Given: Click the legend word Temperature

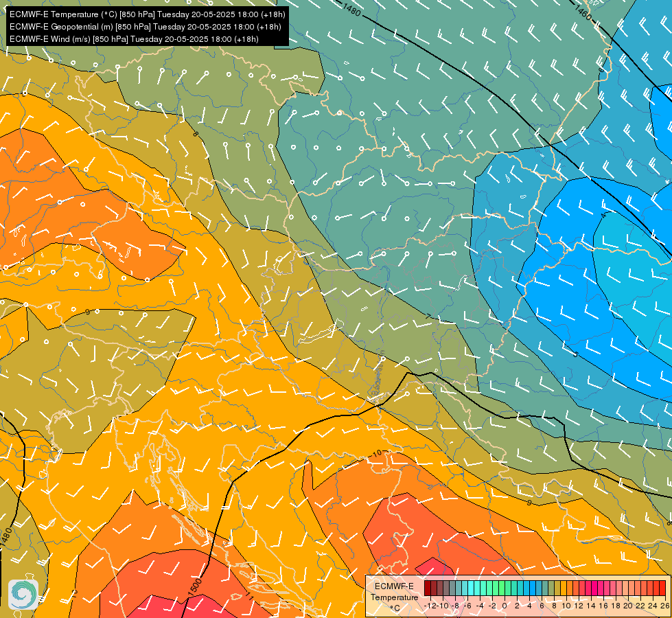Looking at the screenshot, I should 395,597.
